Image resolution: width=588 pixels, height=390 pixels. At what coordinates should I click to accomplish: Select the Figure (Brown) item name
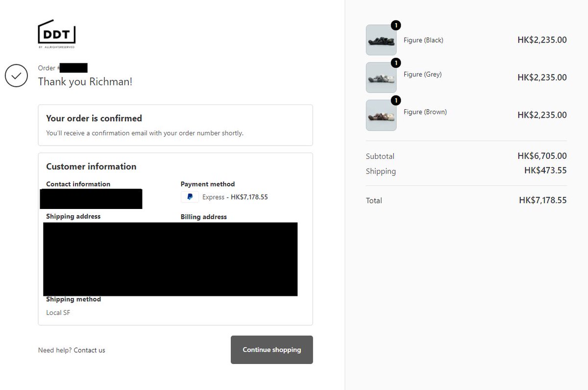[425, 112]
